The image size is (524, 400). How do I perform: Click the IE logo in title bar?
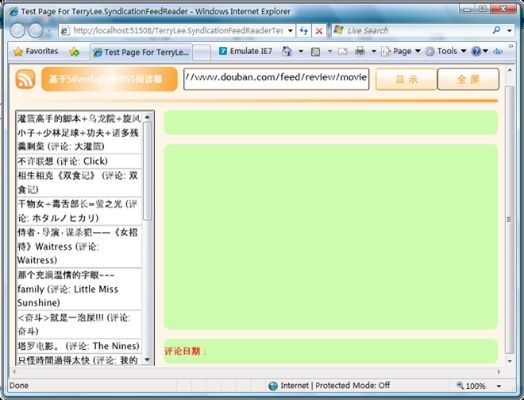(14, 11)
